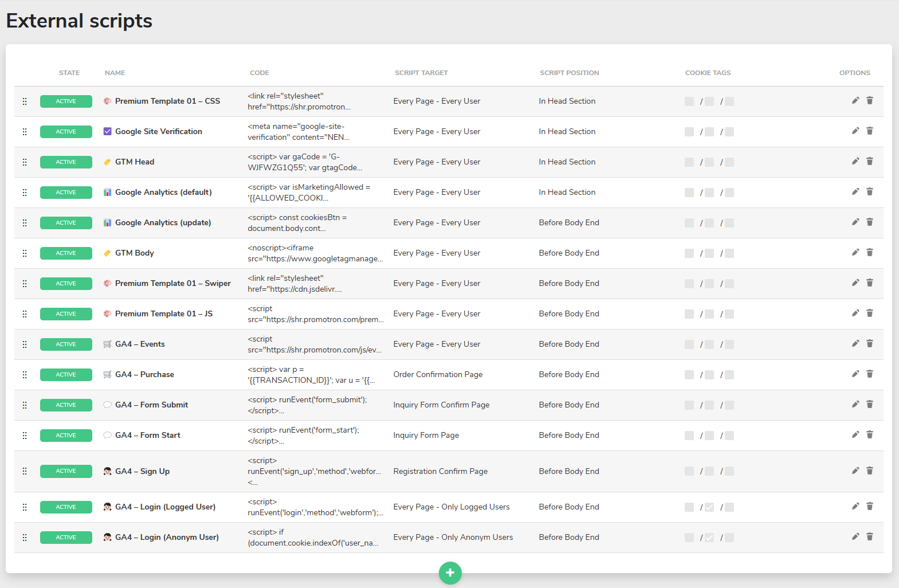
Task: Click the SCRIPT TARGET column header
Action: click(421, 73)
